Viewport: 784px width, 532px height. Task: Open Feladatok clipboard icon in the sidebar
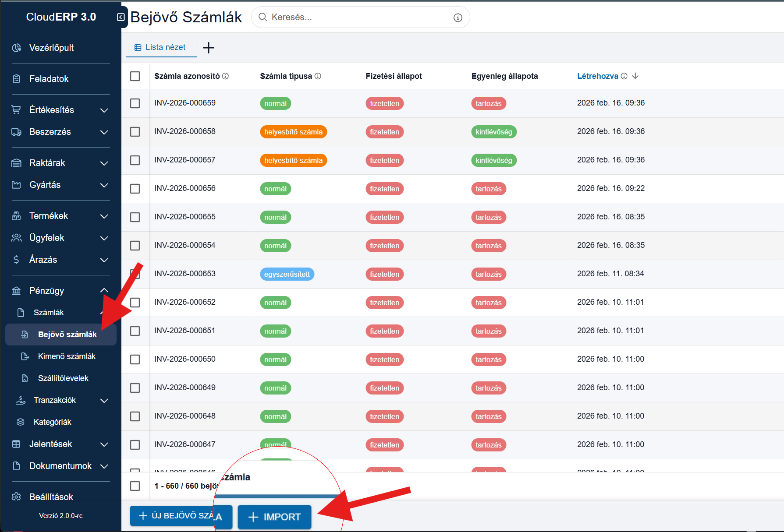tap(17, 79)
